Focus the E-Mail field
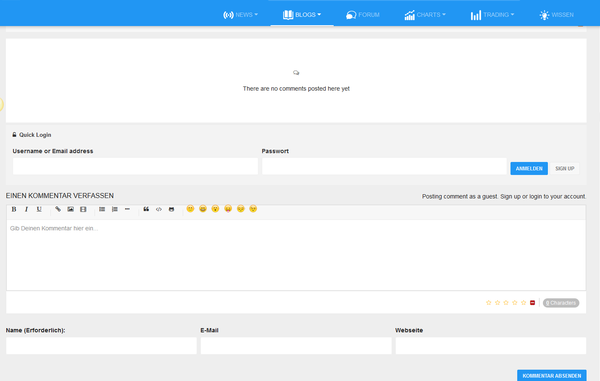This screenshot has height=381, width=600. pos(296,346)
